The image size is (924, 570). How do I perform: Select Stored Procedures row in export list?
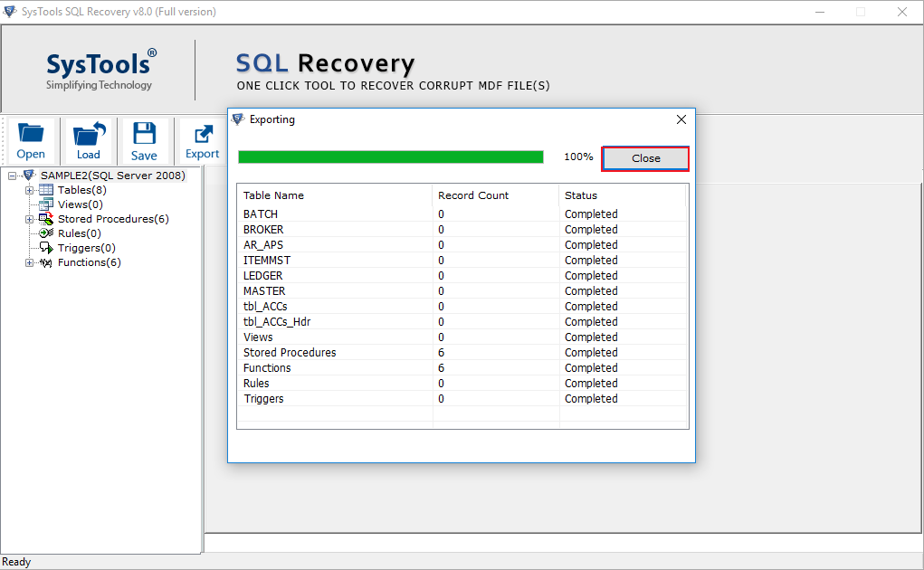[x=462, y=352]
